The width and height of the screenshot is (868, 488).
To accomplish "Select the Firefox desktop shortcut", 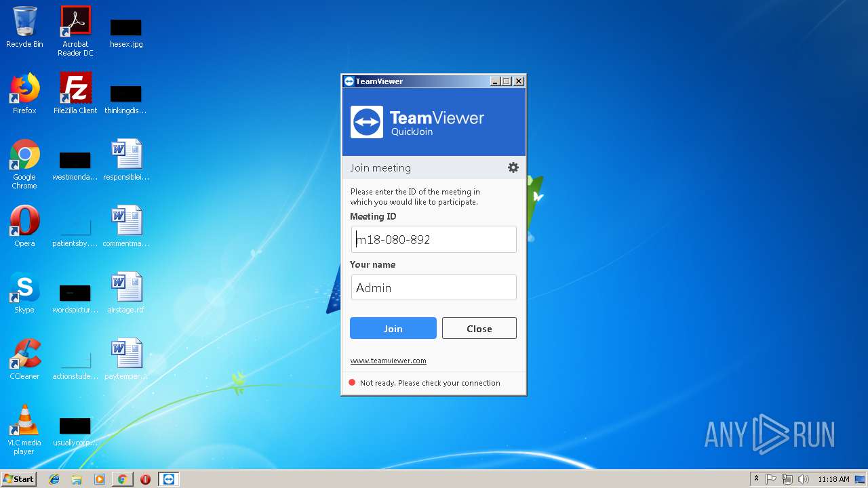I will tap(24, 94).
